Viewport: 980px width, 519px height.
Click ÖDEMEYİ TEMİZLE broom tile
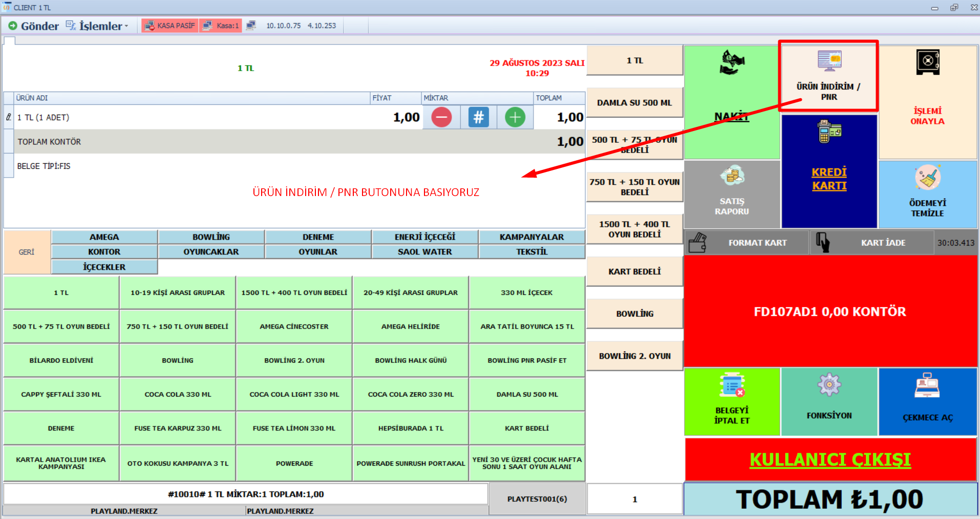(x=927, y=194)
